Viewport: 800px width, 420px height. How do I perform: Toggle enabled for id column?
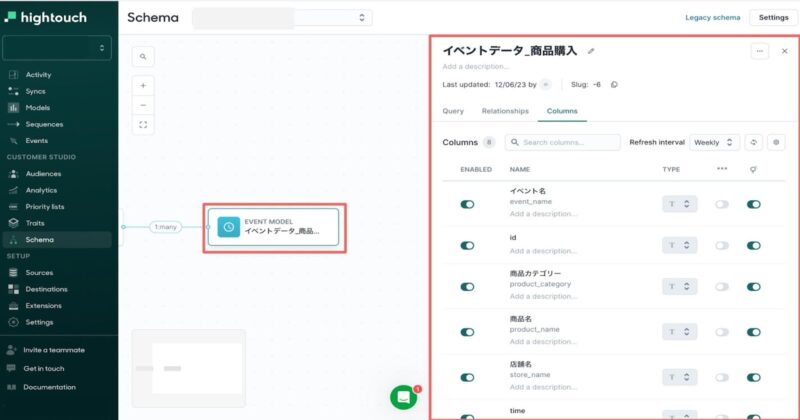[467, 245]
